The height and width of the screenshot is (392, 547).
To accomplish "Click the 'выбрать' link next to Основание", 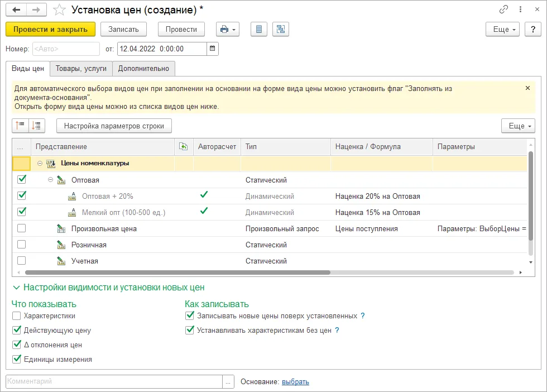I will point(295,382).
